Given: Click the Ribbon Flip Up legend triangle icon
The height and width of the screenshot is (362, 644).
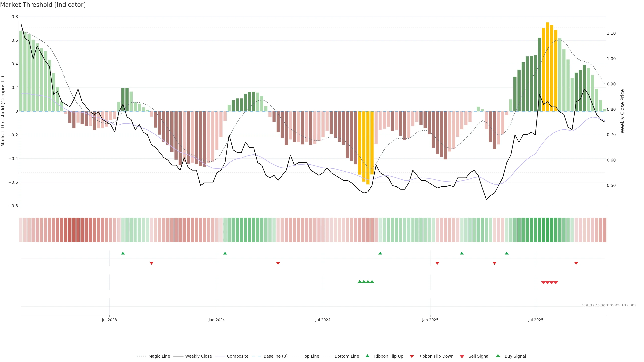Looking at the screenshot, I should (367, 356).
